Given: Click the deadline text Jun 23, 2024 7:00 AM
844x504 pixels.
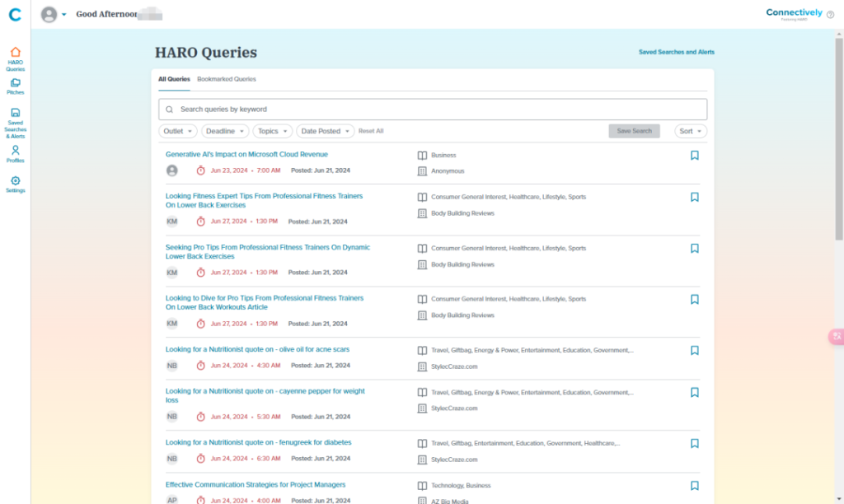Looking at the screenshot, I should [x=246, y=170].
